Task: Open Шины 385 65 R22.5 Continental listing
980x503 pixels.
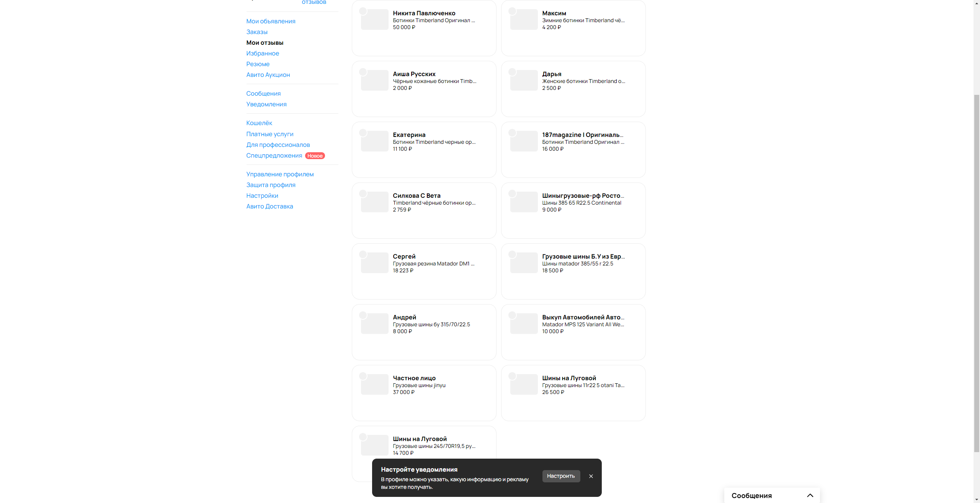Action: [x=581, y=203]
